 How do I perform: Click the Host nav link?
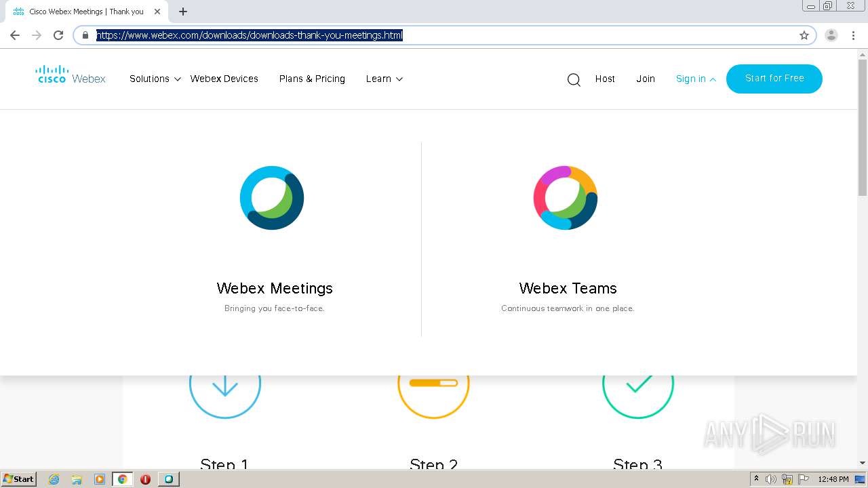coord(605,79)
